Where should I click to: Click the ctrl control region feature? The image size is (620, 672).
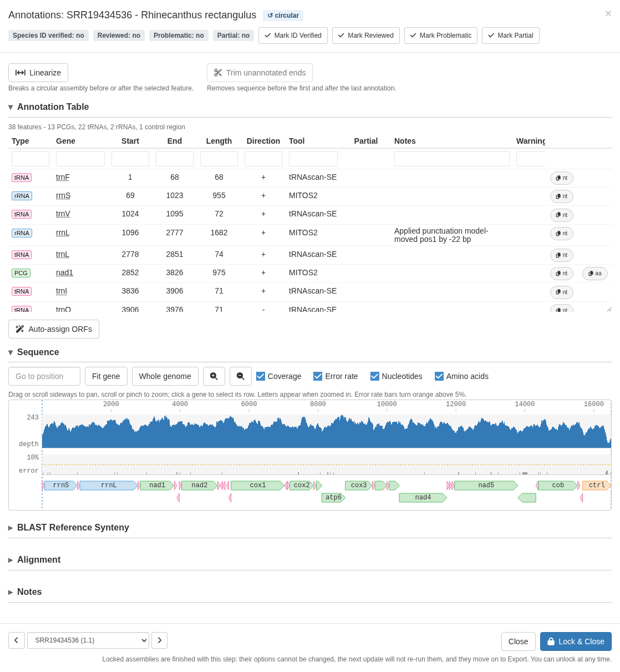(597, 486)
